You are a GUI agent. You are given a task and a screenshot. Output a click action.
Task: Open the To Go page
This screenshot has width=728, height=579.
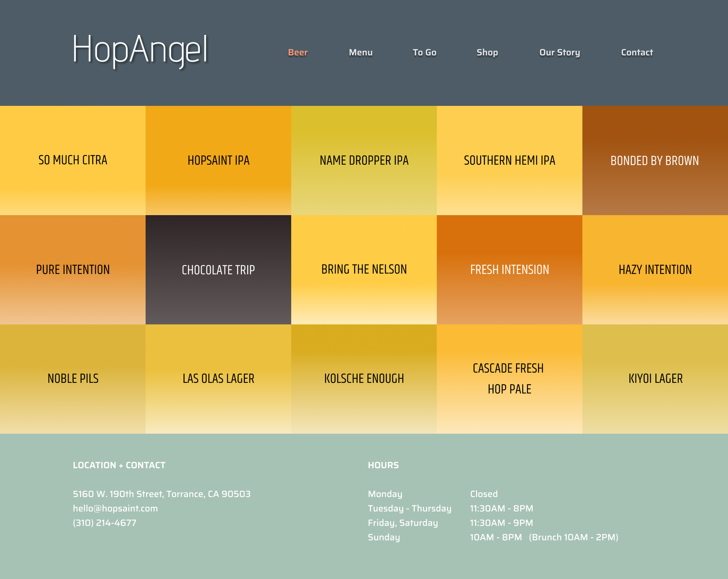point(424,52)
